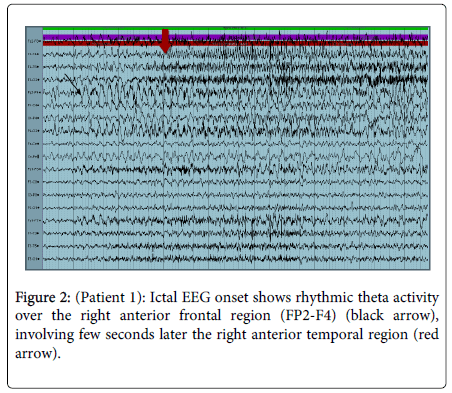Click the word "anterior" after "right" on second line

click(x=145, y=315)
